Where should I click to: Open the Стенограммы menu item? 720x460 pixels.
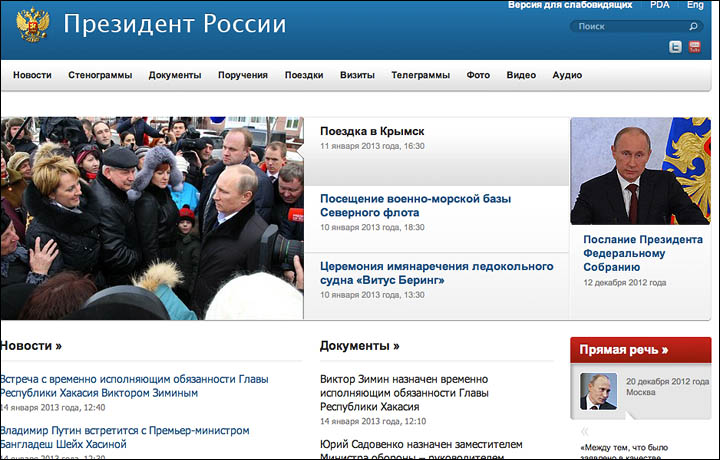pos(100,75)
